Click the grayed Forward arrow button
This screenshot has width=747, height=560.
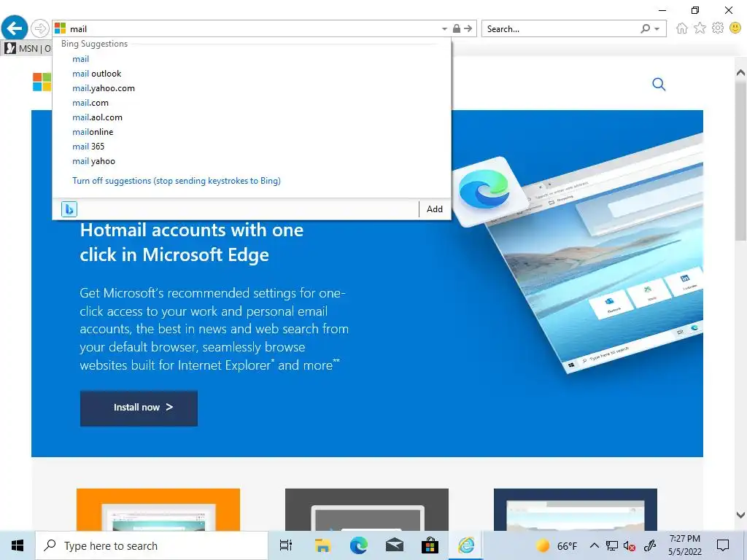40,28
